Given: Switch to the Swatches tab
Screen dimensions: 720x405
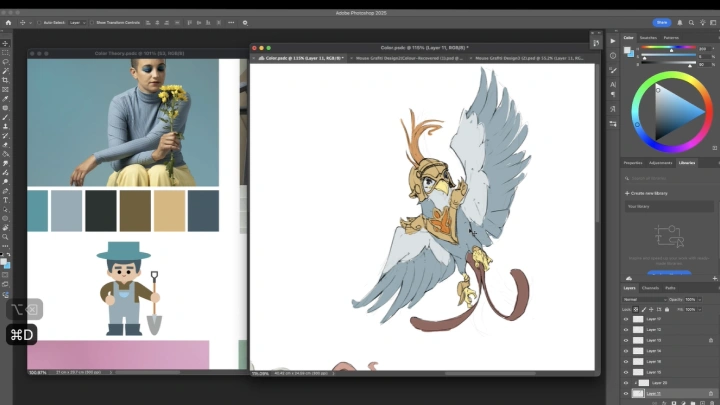Looking at the screenshot, I should (x=648, y=38).
